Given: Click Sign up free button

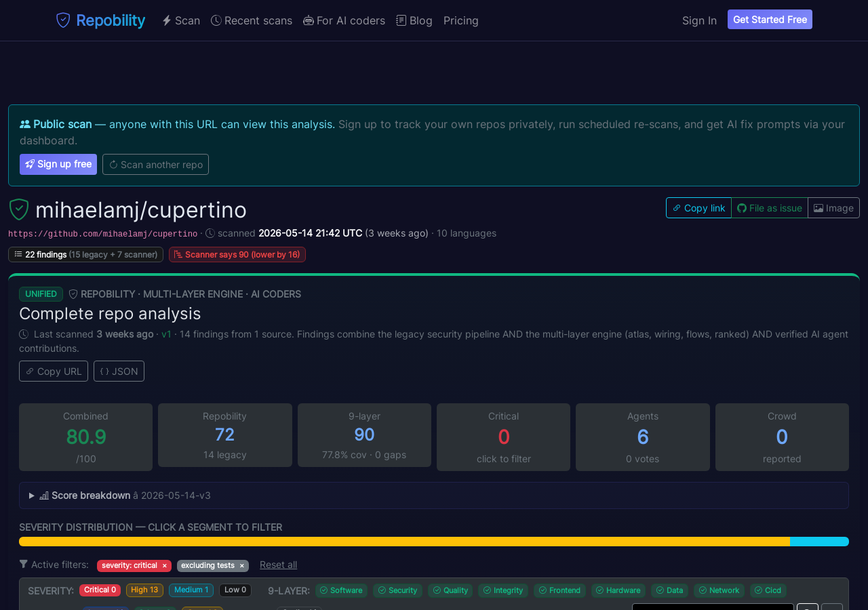Looking at the screenshot, I should coord(58,164).
